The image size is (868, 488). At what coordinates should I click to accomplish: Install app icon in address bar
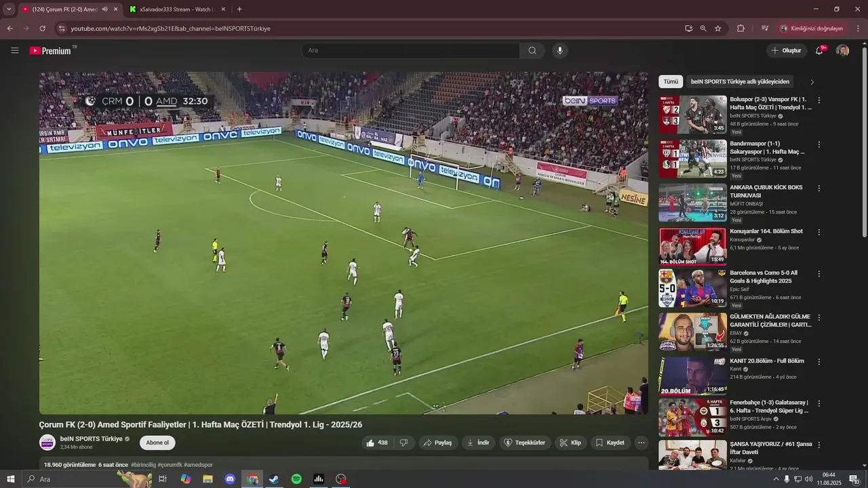688,28
